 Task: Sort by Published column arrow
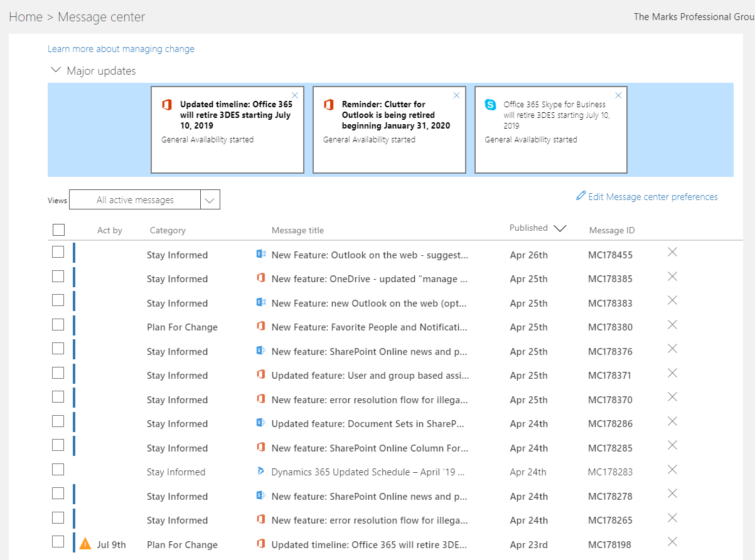click(x=560, y=228)
